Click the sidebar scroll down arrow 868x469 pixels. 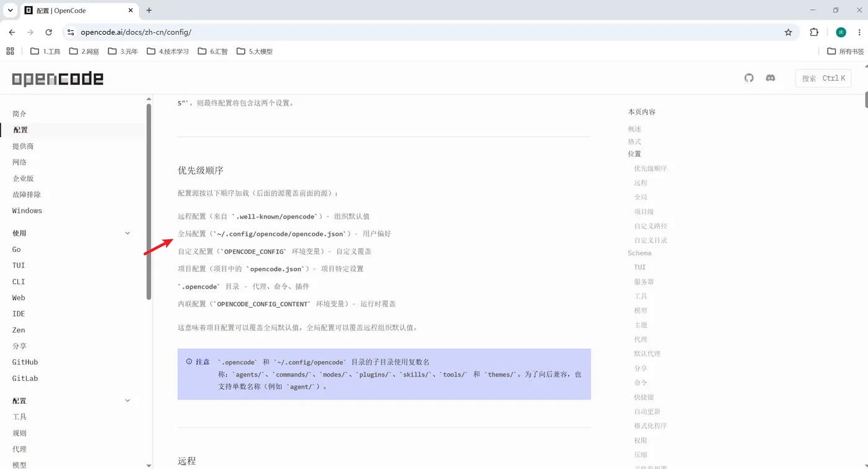pos(149,465)
